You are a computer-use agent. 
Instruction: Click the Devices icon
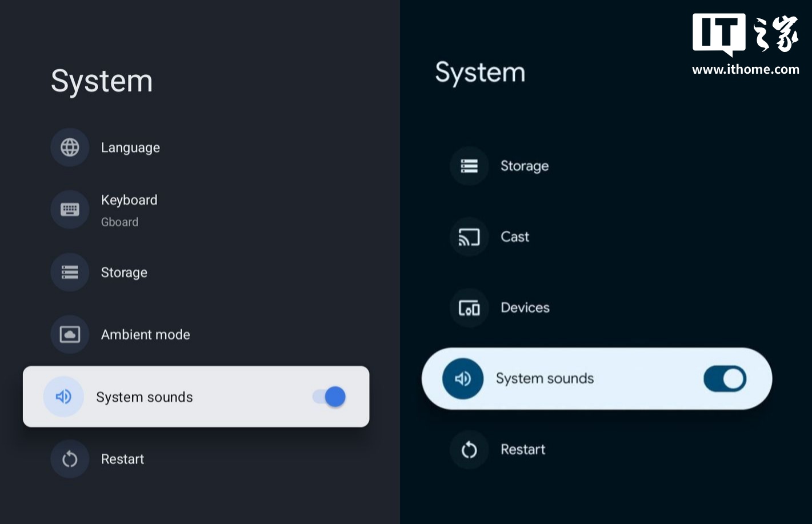[469, 307]
